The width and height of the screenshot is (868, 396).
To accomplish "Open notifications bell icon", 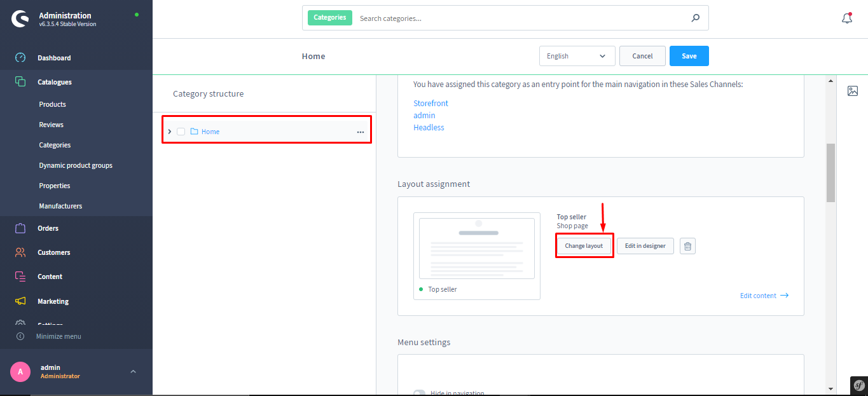I will [846, 18].
